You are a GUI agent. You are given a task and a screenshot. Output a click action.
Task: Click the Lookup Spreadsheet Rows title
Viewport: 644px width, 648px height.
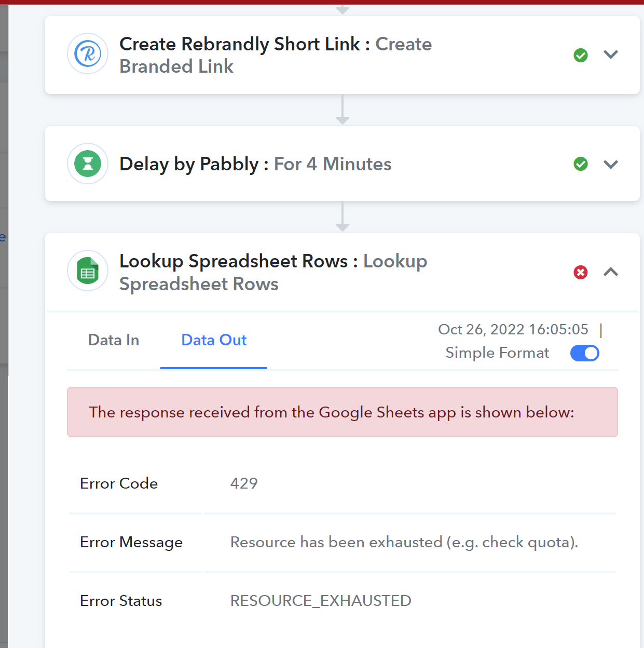tap(273, 272)
